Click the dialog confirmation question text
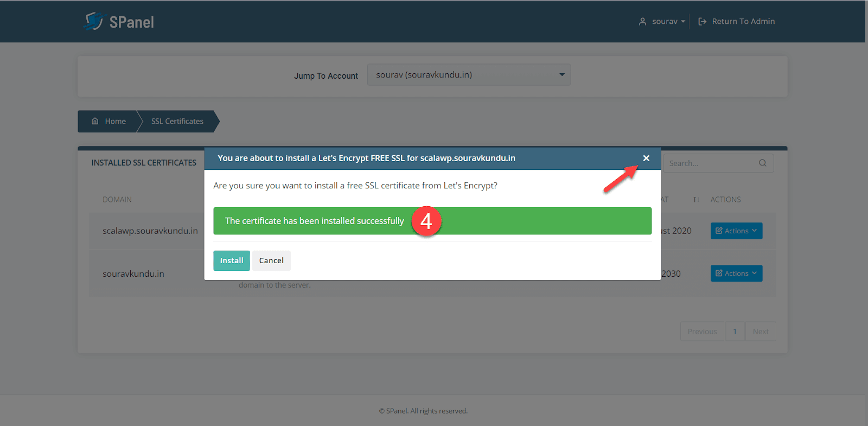 coord(355,186)
